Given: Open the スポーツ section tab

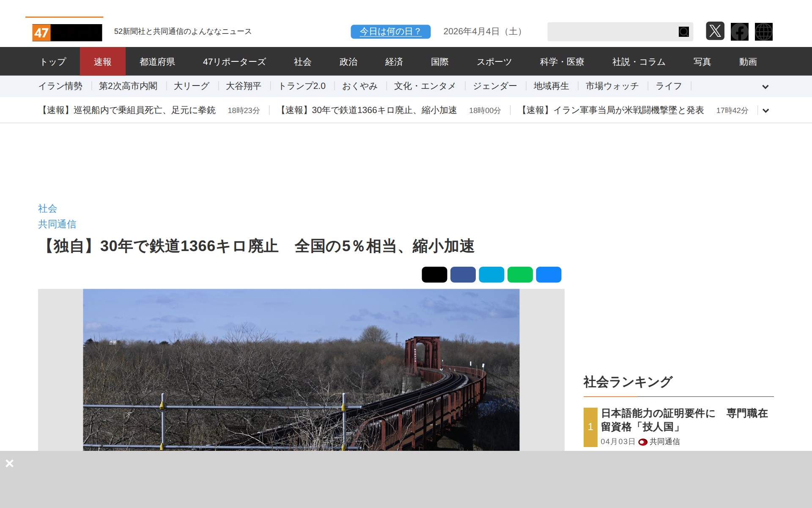Looking at the screenshot, I should click(x=495, y=62).
